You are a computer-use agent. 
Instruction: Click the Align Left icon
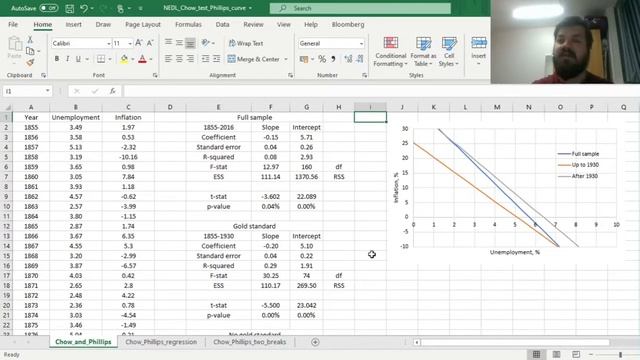(x=168, y=59)
